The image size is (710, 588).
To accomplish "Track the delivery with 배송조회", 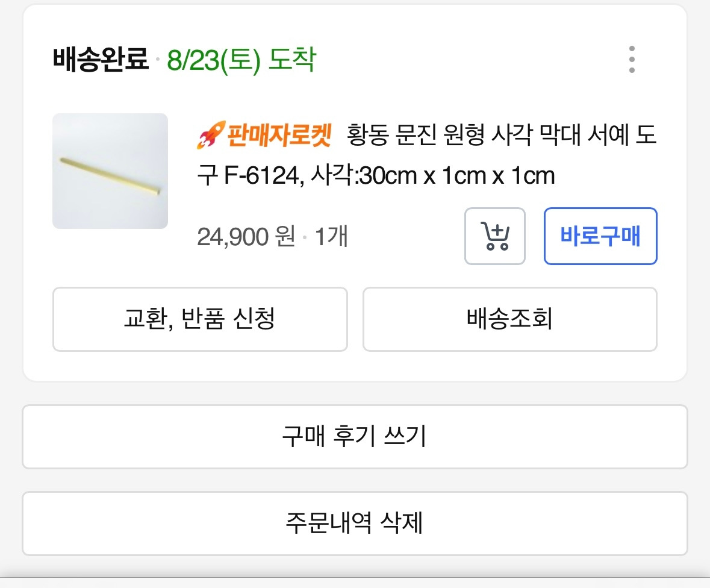I will coord(509,319).
